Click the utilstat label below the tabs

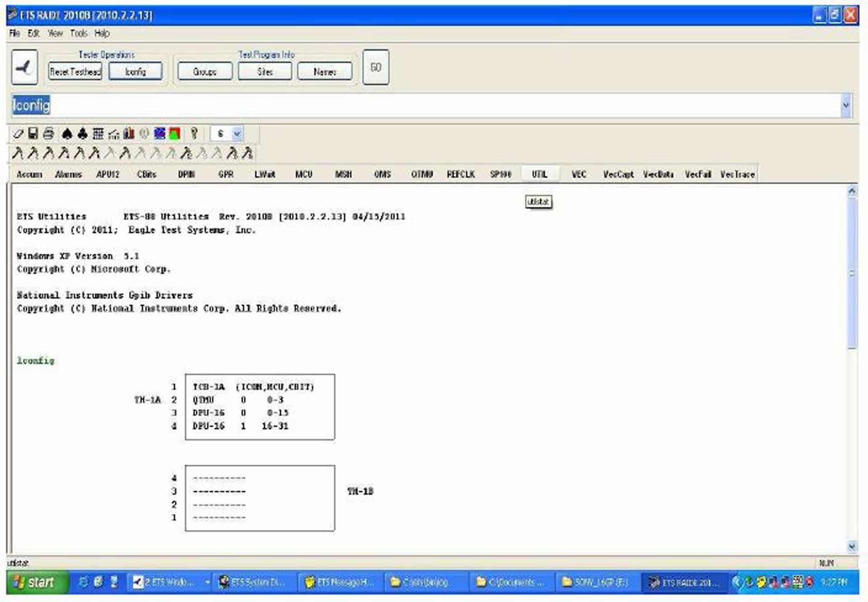[x=538, y=202]
